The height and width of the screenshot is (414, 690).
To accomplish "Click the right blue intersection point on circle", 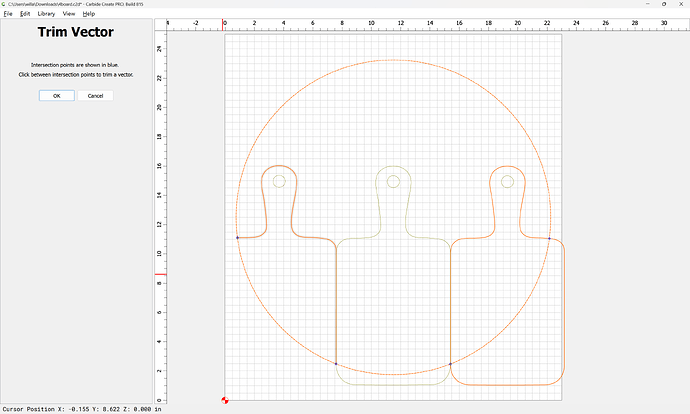I will pyautogui.click(x=549, y=238).
